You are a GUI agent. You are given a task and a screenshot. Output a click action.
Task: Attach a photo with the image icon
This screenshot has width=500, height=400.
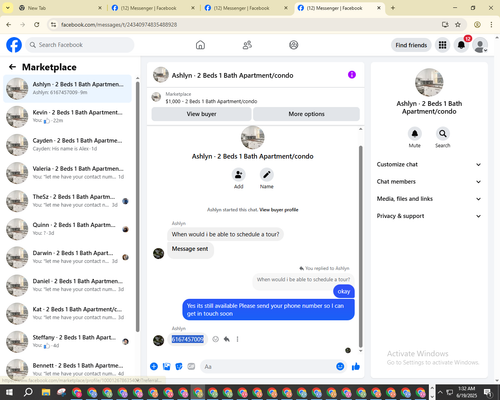click(x=166, y=367)
